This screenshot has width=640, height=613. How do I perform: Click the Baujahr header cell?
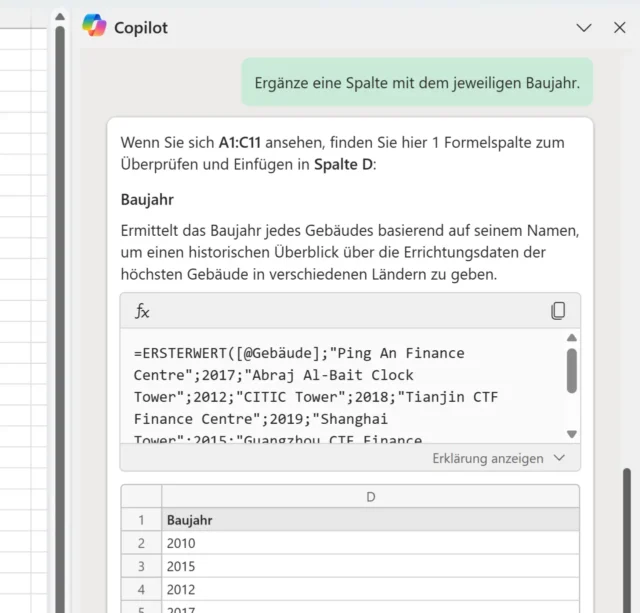click(x=189, y=520)
